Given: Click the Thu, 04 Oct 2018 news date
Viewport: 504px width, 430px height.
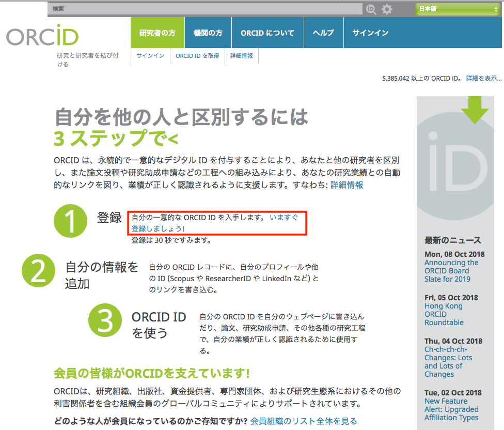Looking at the screenshot, I should 453,341.
